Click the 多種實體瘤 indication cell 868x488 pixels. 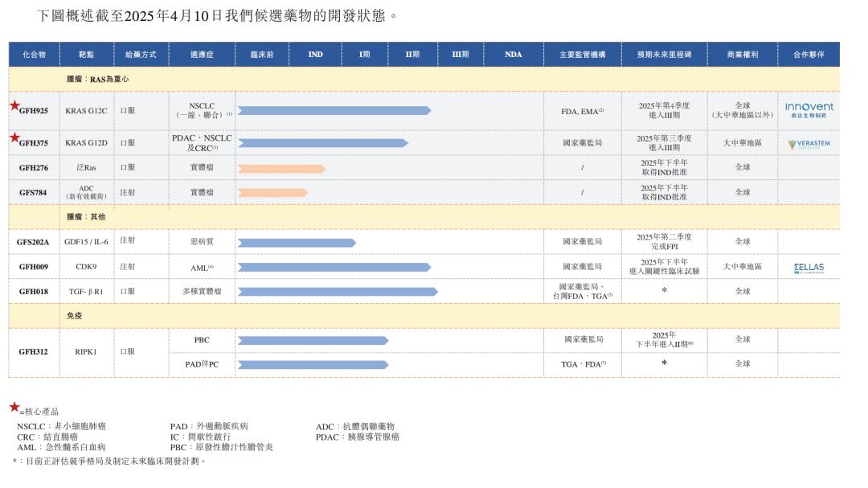pos(202,291)
